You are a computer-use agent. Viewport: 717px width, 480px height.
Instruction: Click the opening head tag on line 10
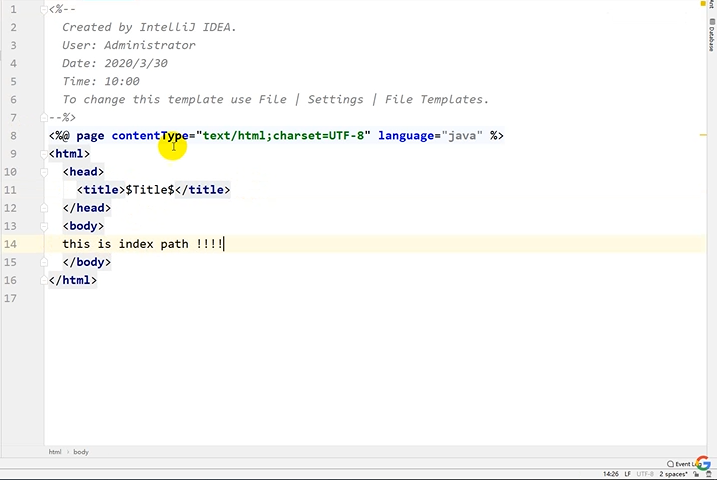(83, 172)
